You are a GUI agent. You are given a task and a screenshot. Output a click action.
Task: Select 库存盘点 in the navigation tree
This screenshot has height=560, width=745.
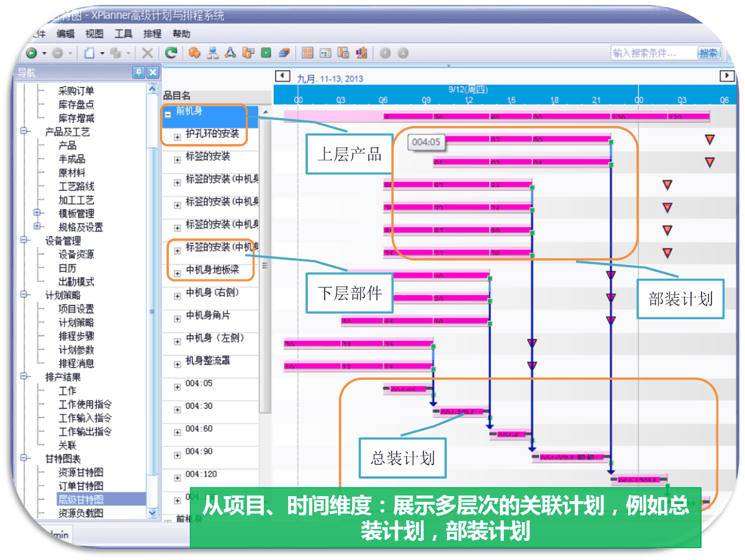pyautogui.click(x=76, y=105)
